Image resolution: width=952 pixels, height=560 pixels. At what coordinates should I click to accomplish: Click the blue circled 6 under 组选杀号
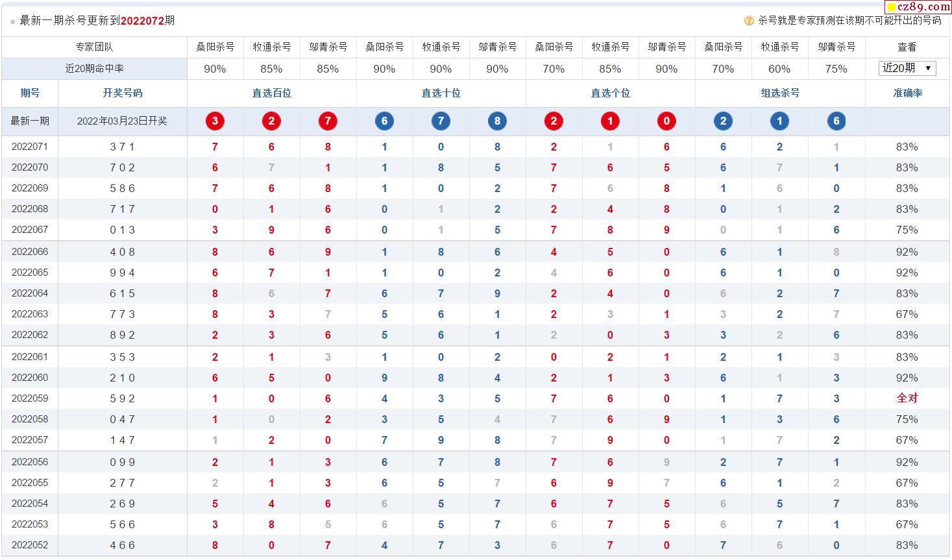tap(836, 121)
